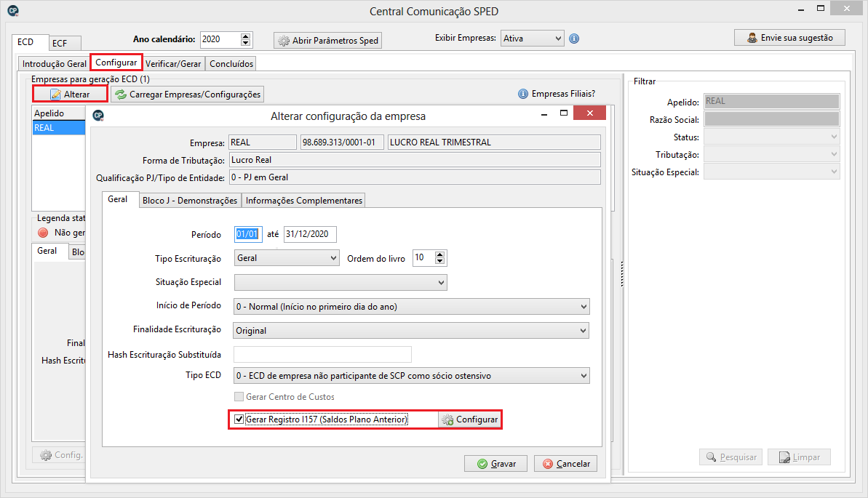The image size is (868, 498).
Task: Click the info icon beside Exibir Empresas
Action: (574, 39)
